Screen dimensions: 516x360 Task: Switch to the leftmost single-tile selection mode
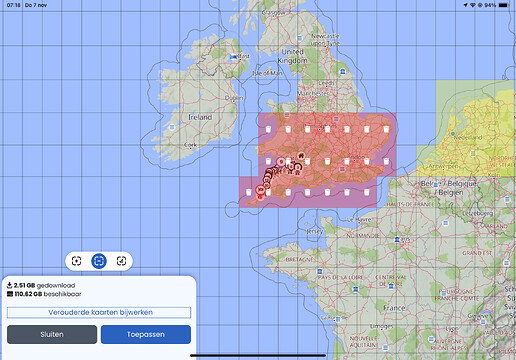(77, 261)
